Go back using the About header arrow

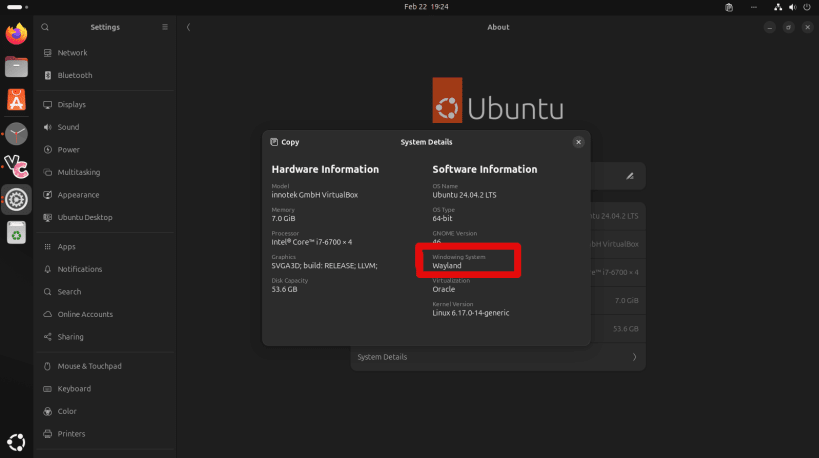point(189,27)
